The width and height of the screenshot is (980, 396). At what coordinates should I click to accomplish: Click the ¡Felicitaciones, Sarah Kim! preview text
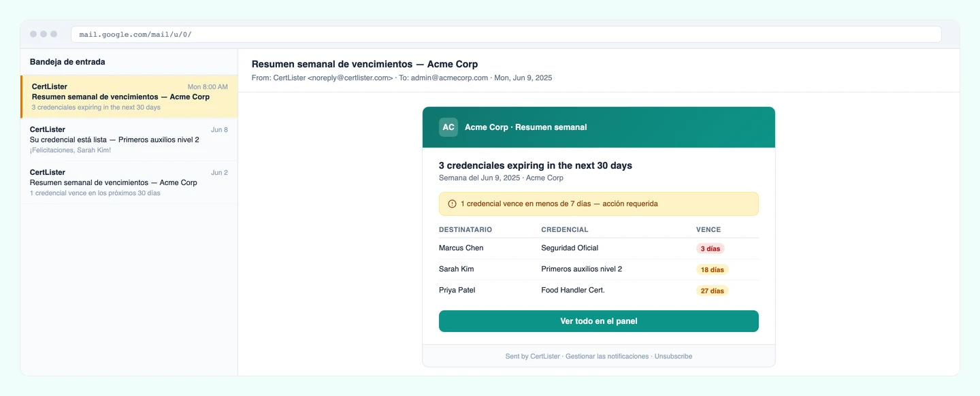pos(70,150)
